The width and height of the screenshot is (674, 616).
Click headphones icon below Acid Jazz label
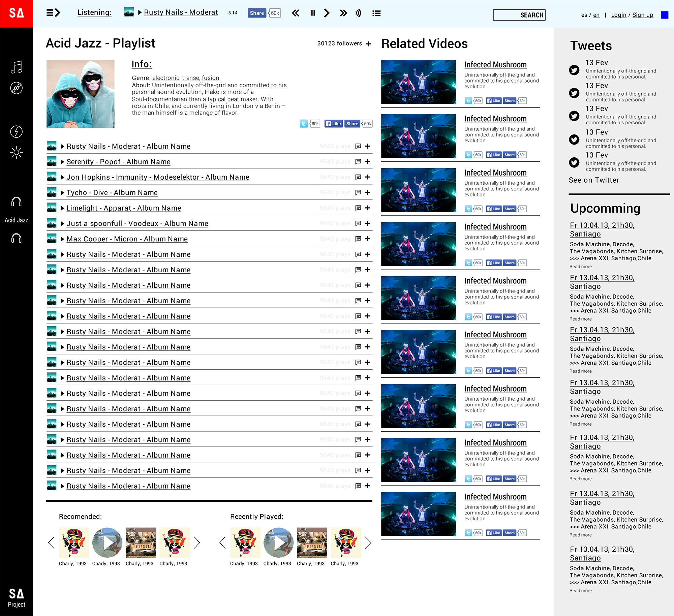pos(16,238)
